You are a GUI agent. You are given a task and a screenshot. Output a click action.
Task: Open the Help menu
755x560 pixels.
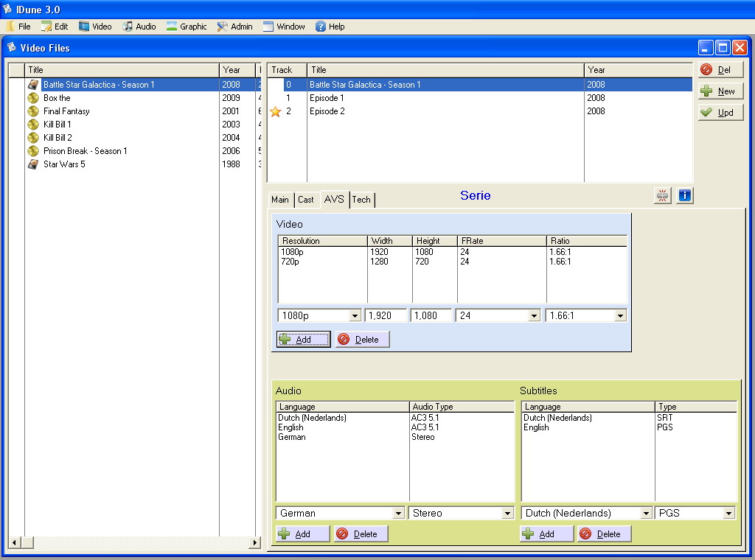(330, 27)
